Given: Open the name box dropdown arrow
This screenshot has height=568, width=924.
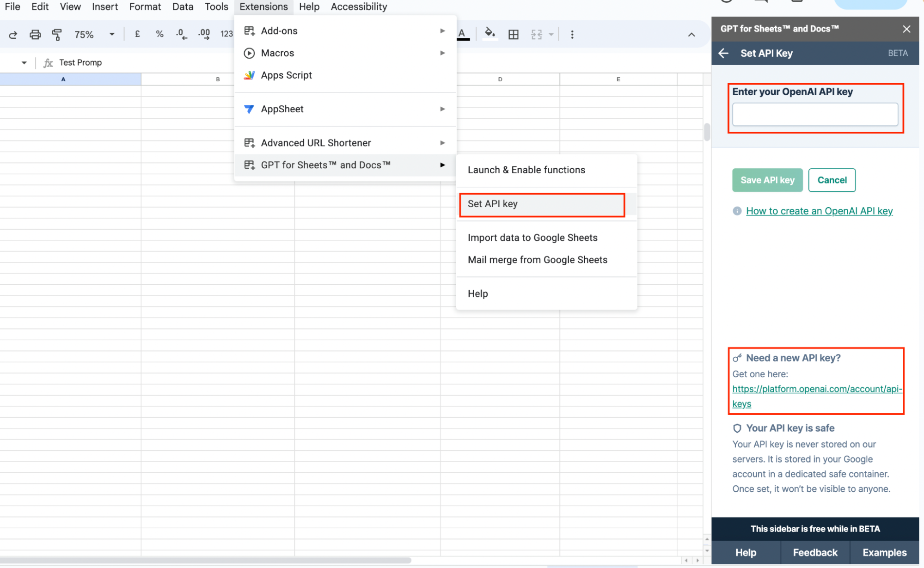Looking at the screenshot, I should 24,63.
